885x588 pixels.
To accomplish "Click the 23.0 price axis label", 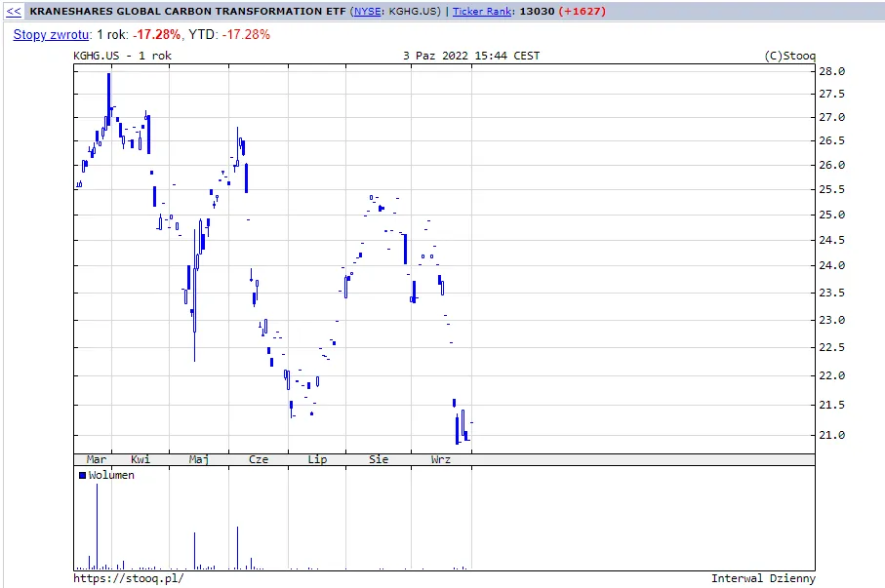I will tap(832, 320).
